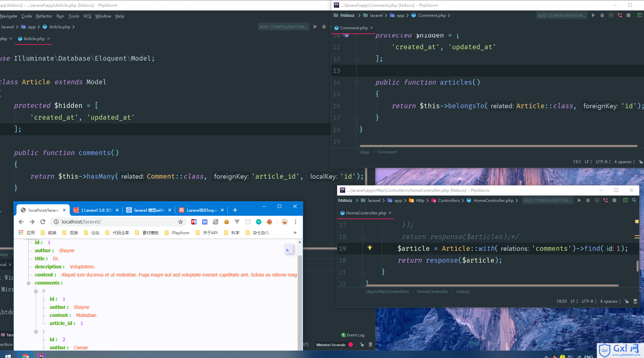Click Run play icon in Comment.php window

(x=593, y=15)
